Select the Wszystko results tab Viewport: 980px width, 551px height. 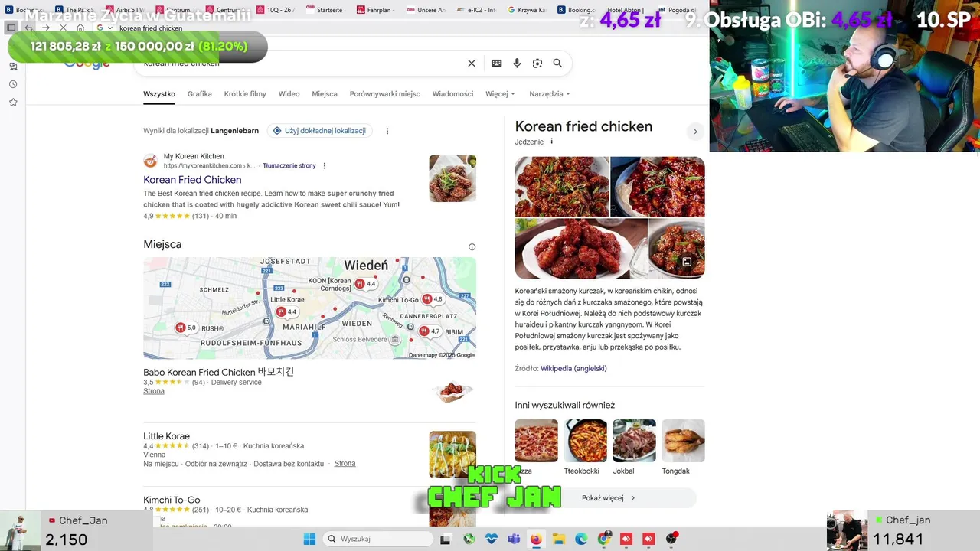[x=159, y=94]
